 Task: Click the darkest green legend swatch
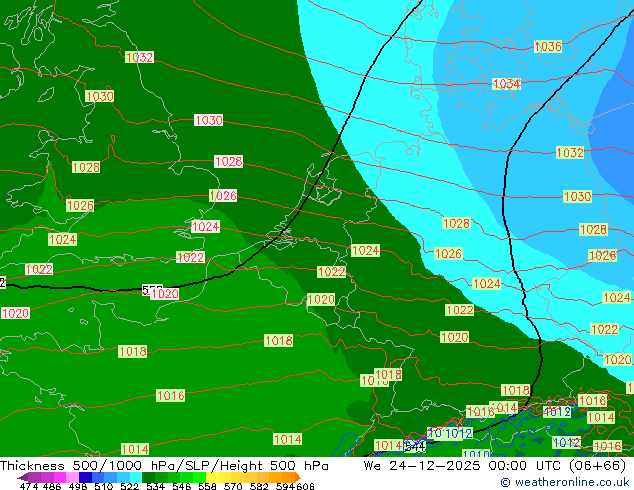pos(149,477)
